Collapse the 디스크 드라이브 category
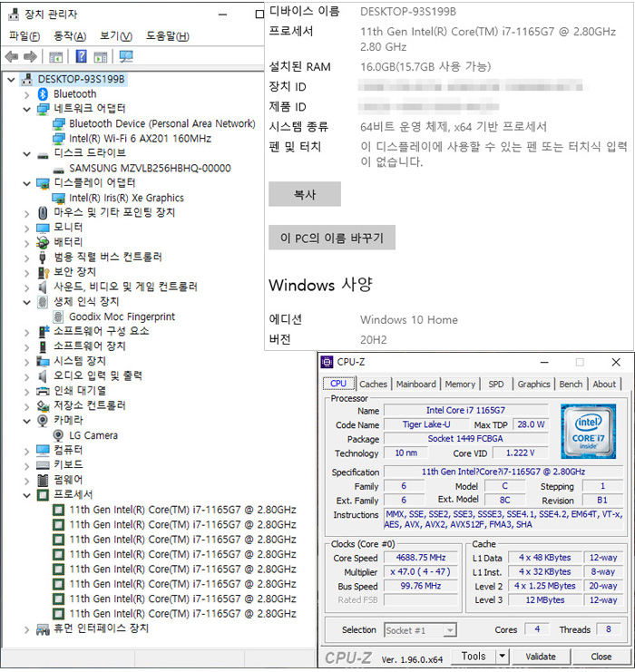The height and width of the screenshot is (672, 635). pyautogui.click(x=26, y=154)
